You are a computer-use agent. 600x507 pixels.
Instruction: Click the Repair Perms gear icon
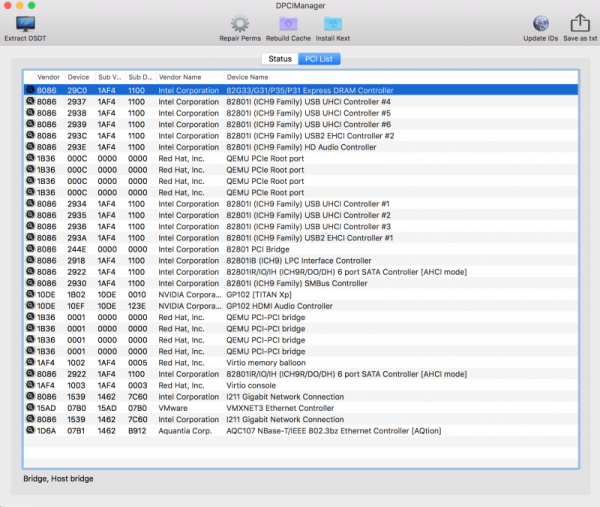(x=240, y=23)
